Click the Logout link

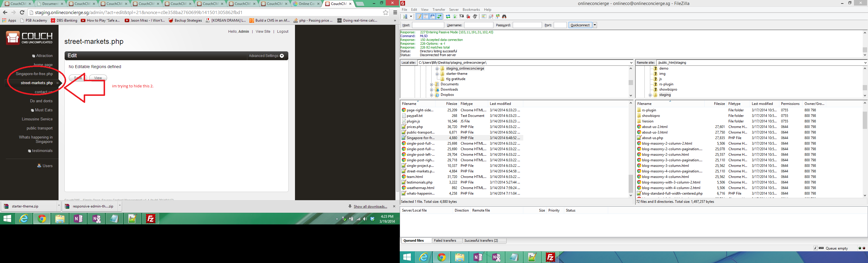(x=283, y=32)
